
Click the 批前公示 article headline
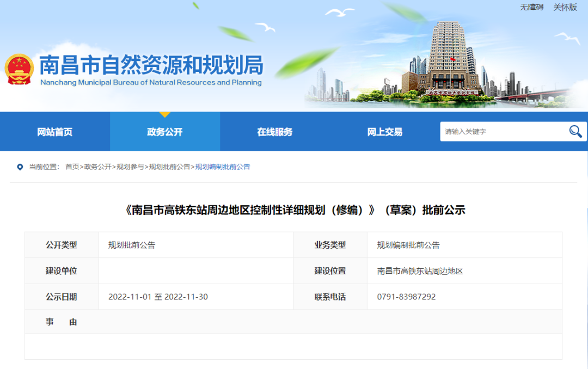click(295, 210)
